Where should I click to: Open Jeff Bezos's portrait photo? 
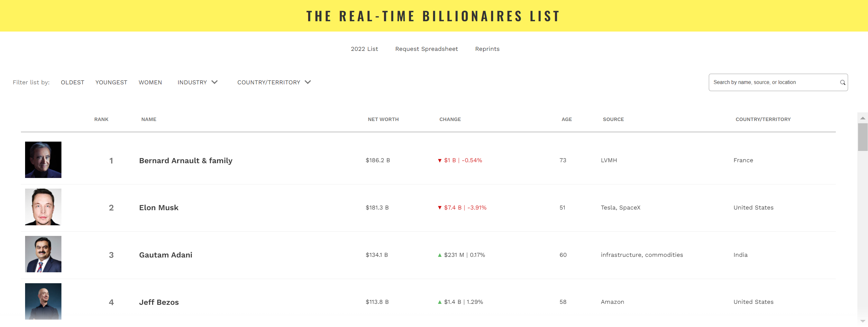tap(43, 301)
